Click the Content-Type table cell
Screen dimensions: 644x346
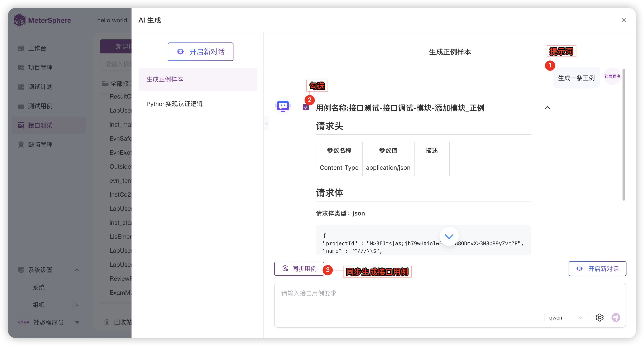[x=339, y=168]
